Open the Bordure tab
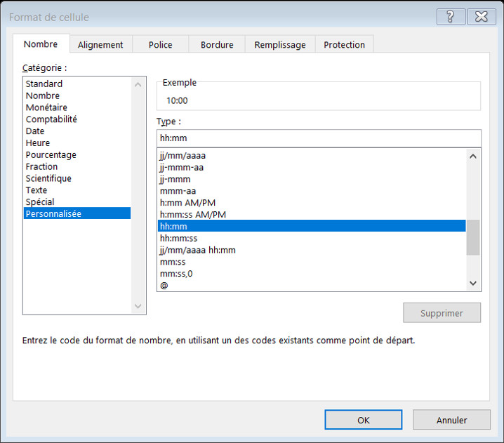 click(217, 45)
